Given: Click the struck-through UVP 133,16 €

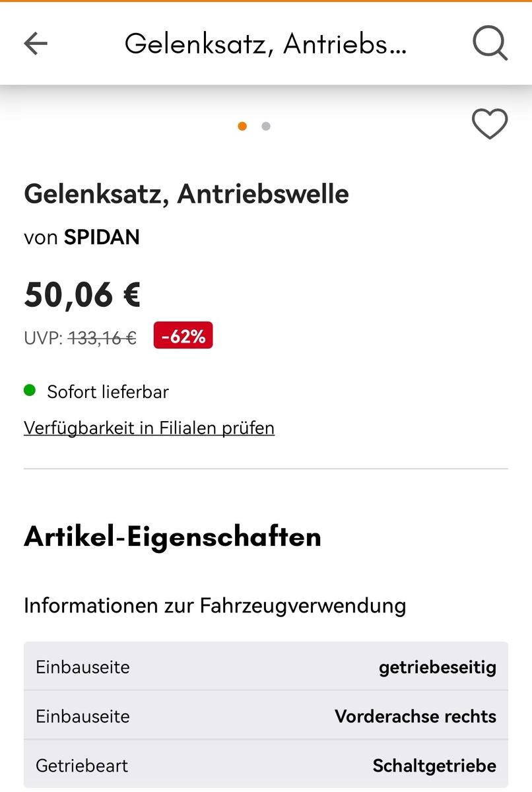Looking at the screenshot, I should tap(102, 338).
